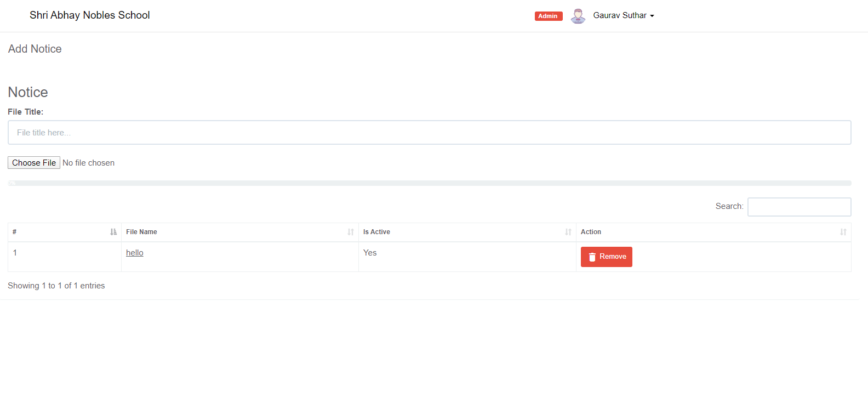
Task: Click sort icon in Is Active header
Action: pos(568,232)
